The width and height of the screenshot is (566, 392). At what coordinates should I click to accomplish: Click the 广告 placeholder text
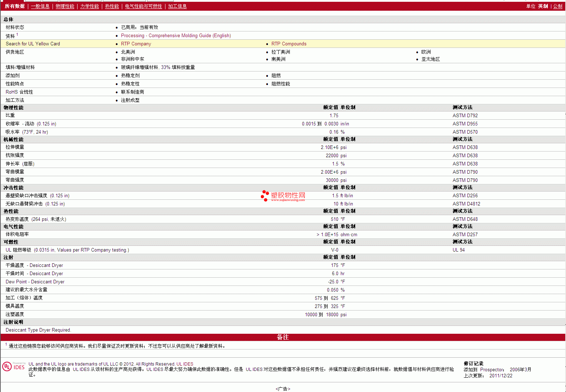coord(283,389)
